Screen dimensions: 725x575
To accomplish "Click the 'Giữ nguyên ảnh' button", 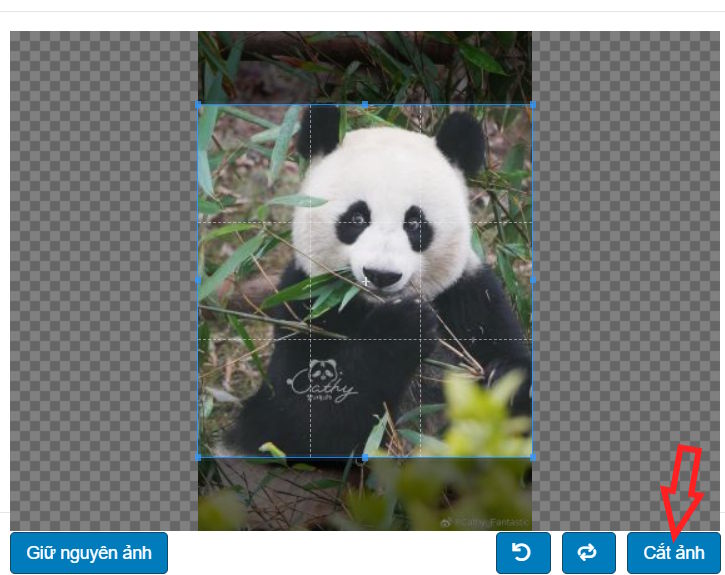I will [89, 552].
